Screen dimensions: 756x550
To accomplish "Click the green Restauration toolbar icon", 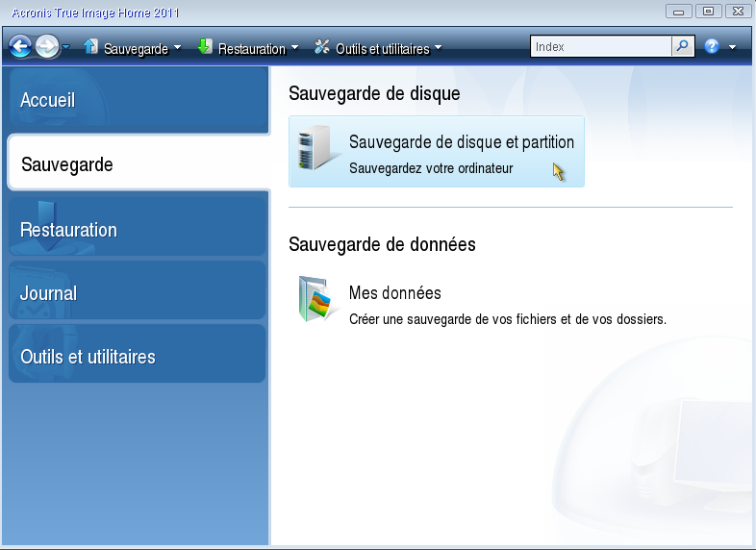I will (x=205, y=47).
